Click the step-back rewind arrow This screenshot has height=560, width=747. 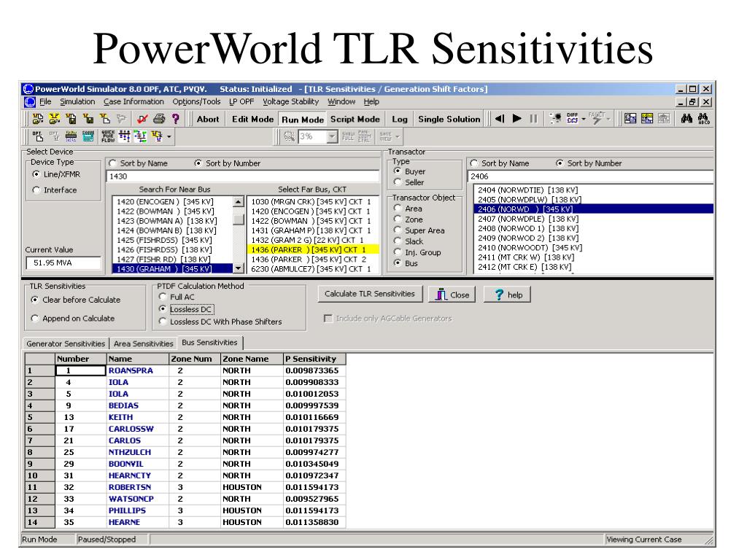point(499,119)
